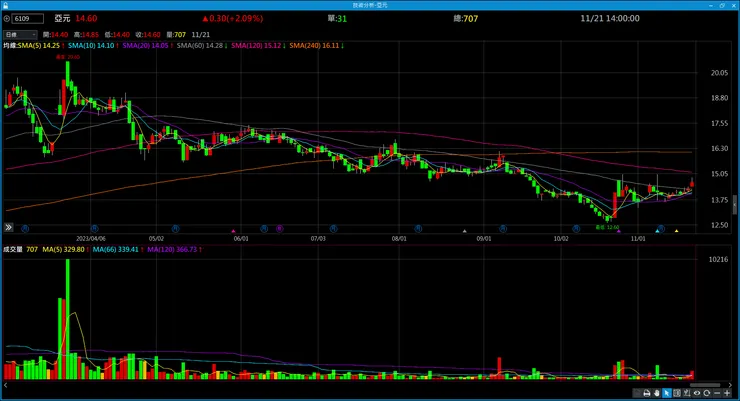
Task: Zoom in the chart with plus button
Action: click(x=727, y=393)
